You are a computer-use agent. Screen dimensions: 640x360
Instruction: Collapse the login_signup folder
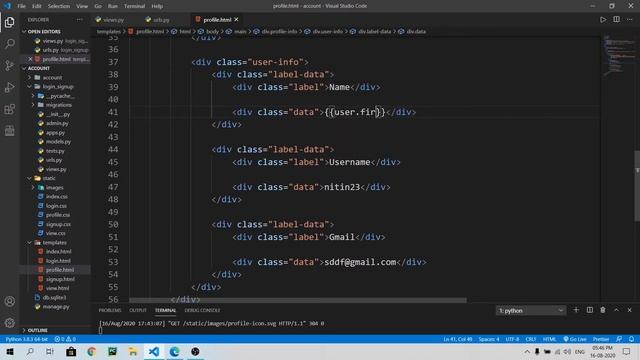pyautogui.click(x=58, y=87)
